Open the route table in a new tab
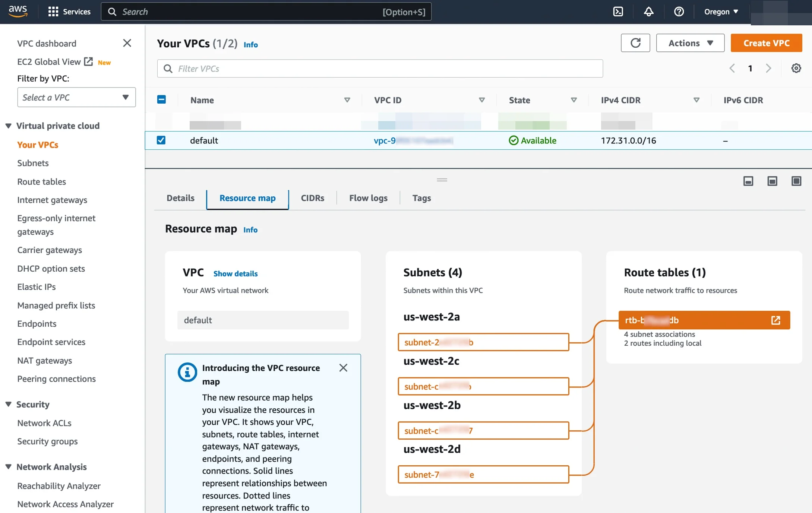The image size is (812, 513). [x=776, y=320]
